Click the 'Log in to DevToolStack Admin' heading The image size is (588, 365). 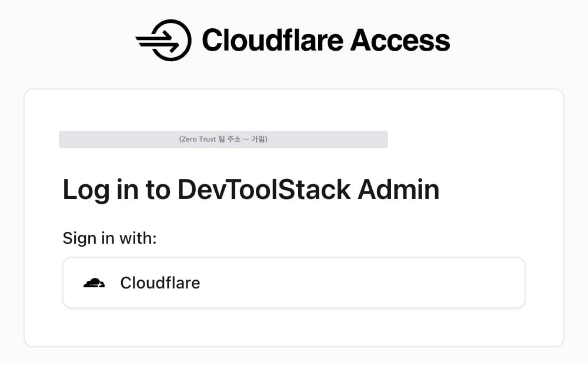pos(251,190)
